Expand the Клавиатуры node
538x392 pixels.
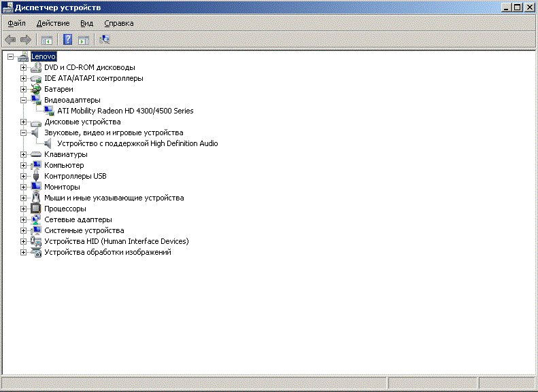(23, 154)
